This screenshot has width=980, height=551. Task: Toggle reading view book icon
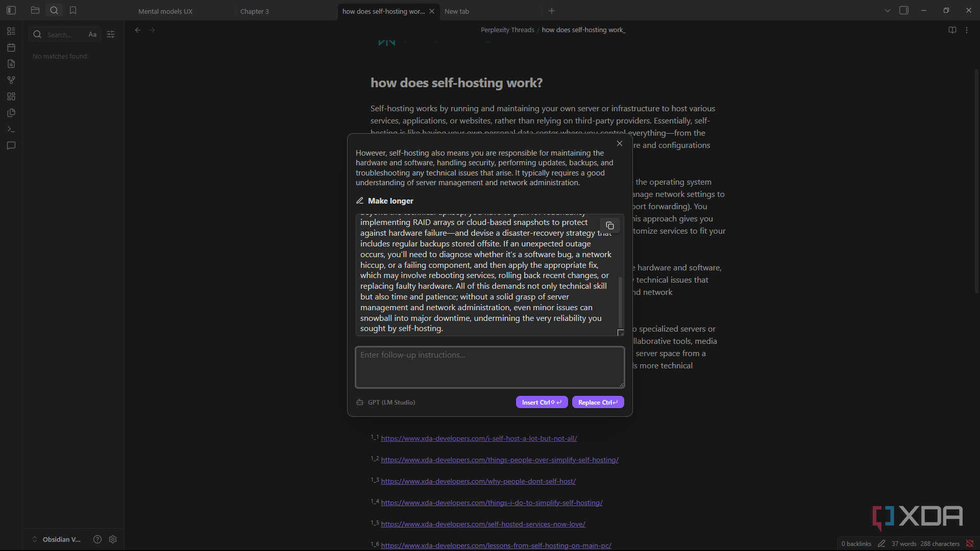coord(952,30)
